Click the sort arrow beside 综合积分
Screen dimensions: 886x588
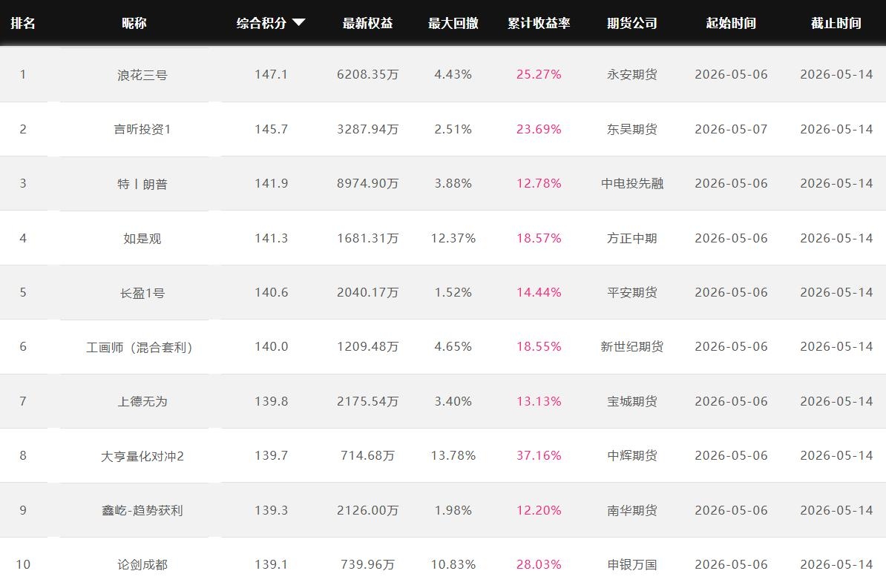pyautogui.click(x=299, y=22)
